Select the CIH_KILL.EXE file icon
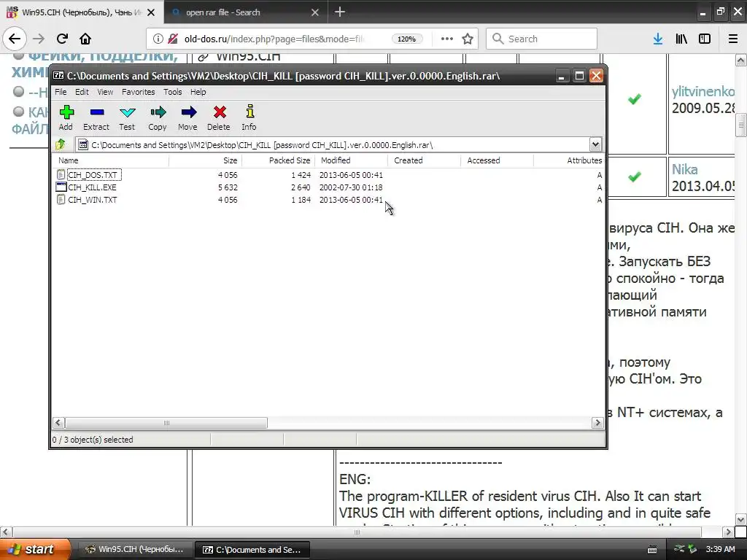 coord(61,187)
